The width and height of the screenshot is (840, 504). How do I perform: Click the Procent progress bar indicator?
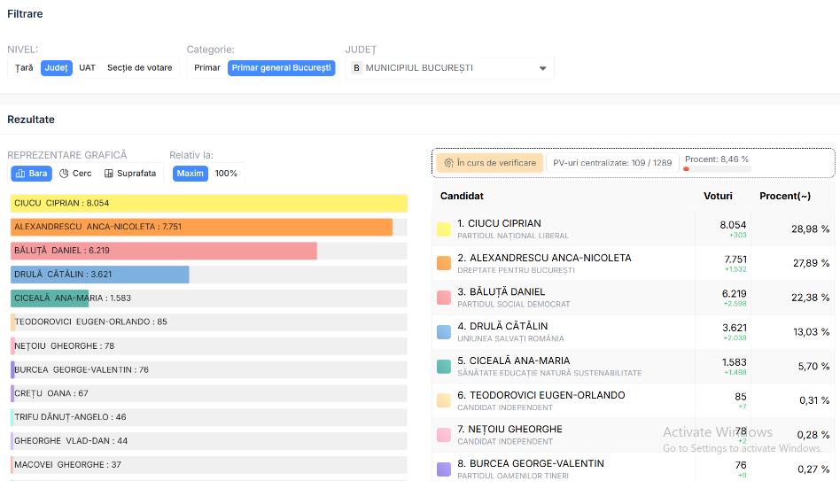tap(717, 168)
